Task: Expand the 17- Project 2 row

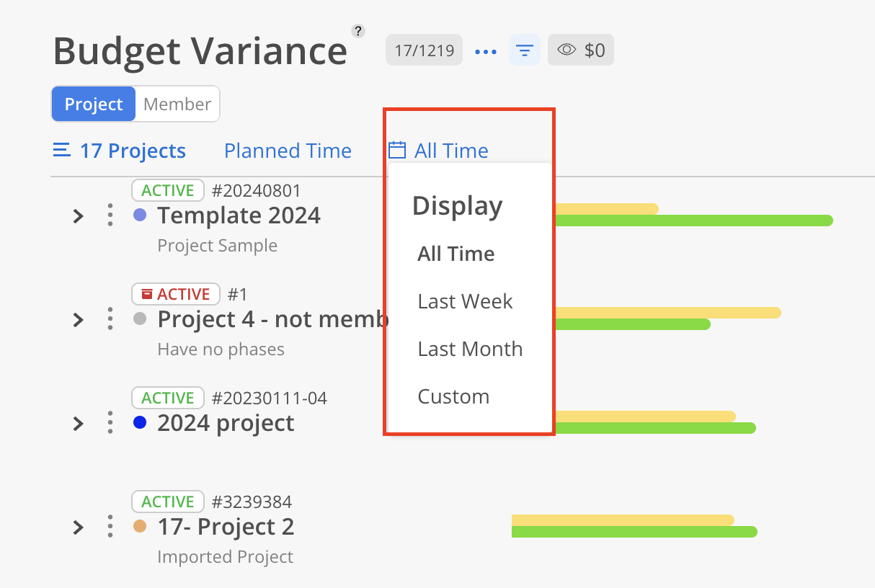Action: pos(78,527)
